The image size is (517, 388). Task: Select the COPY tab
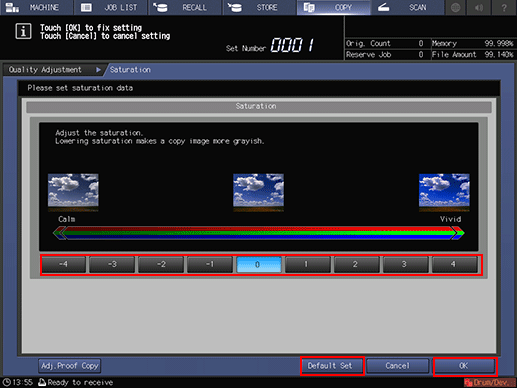pos(334,7)
